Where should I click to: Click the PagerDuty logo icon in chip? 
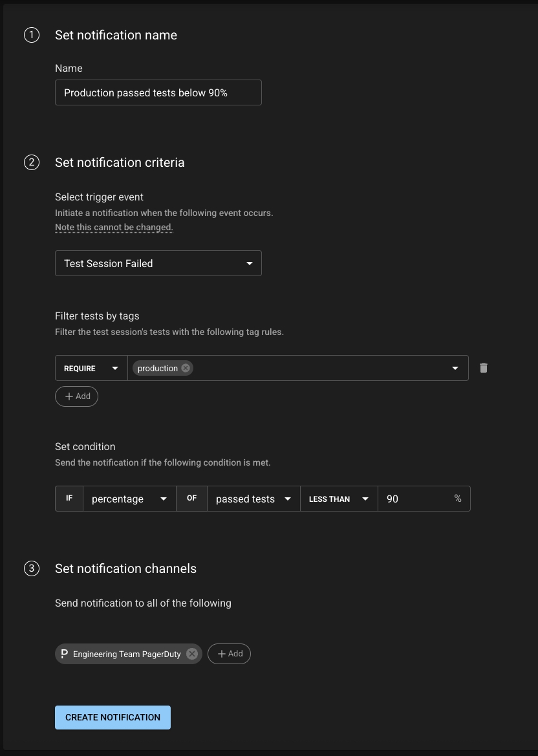(x=65, y=654)
